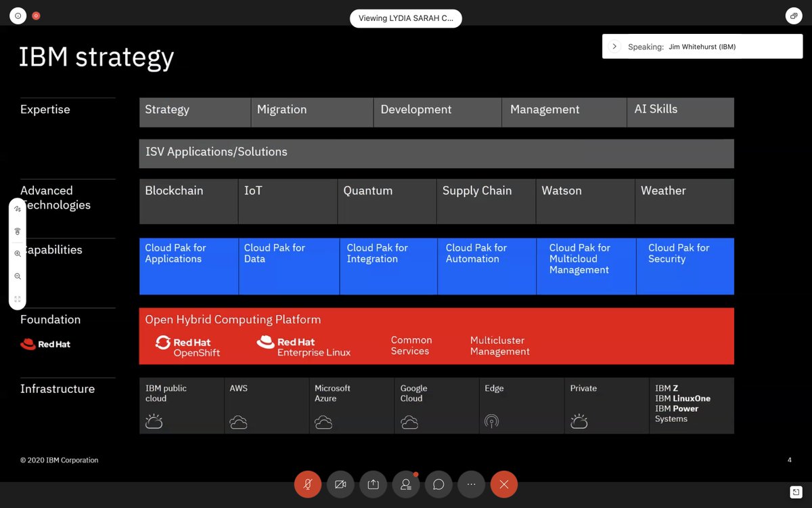The width and height of the screenshot is (812, 508).
Task: Click the speaker name Jim Whitehurst (IBM)
Action: [x=702, y=47]
